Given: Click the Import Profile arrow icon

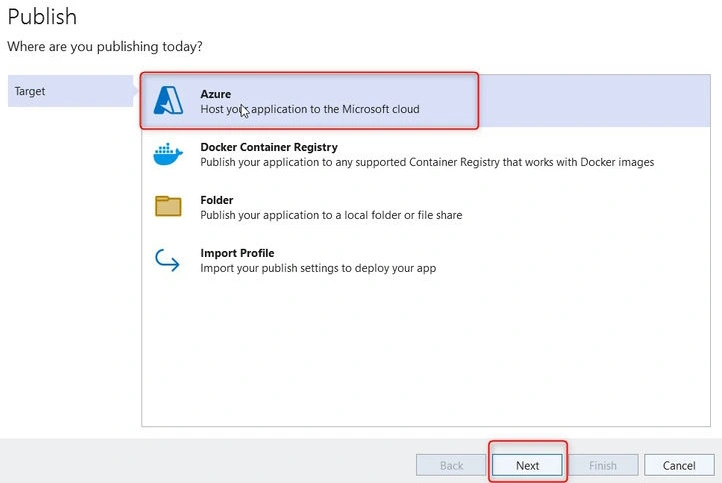Looking at the screenshot, I should point(167,260).
